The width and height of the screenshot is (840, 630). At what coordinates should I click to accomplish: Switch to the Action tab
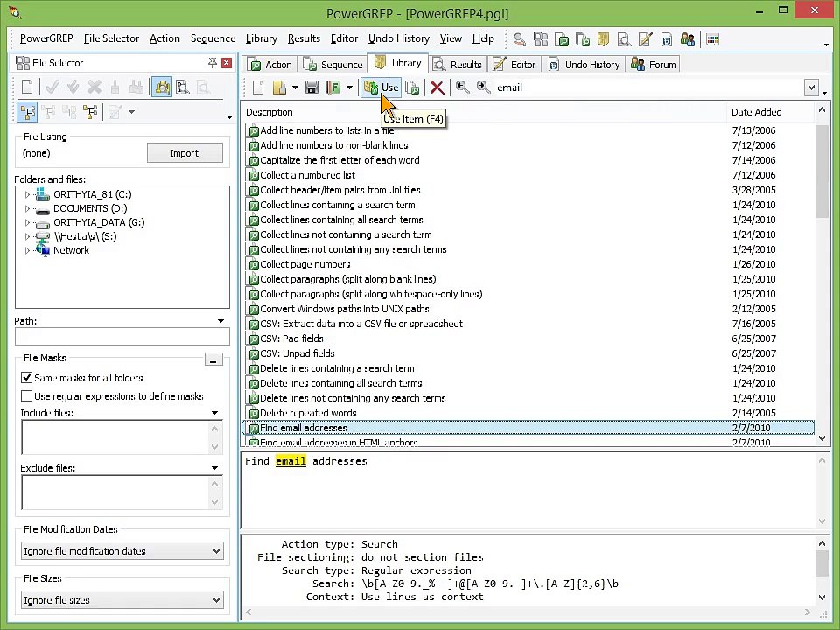(270, 64)
